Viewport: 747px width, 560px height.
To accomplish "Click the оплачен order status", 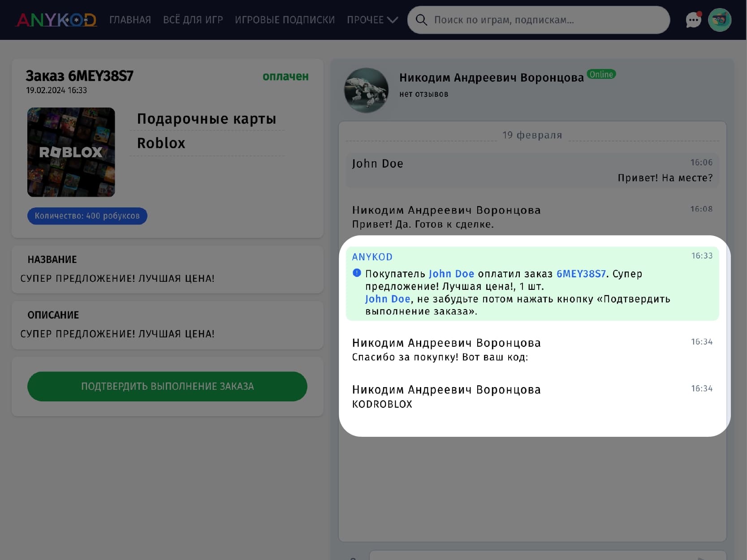I will 285,77.
